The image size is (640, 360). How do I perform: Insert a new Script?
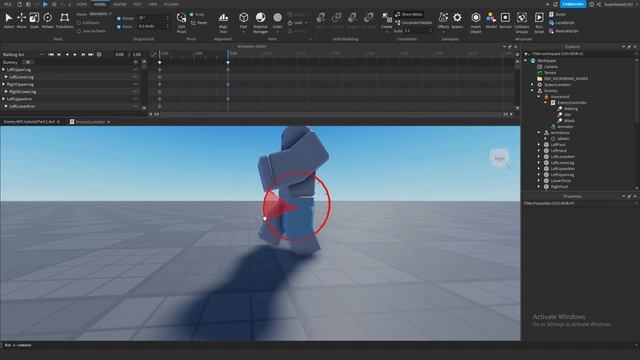tap(557, 14)
